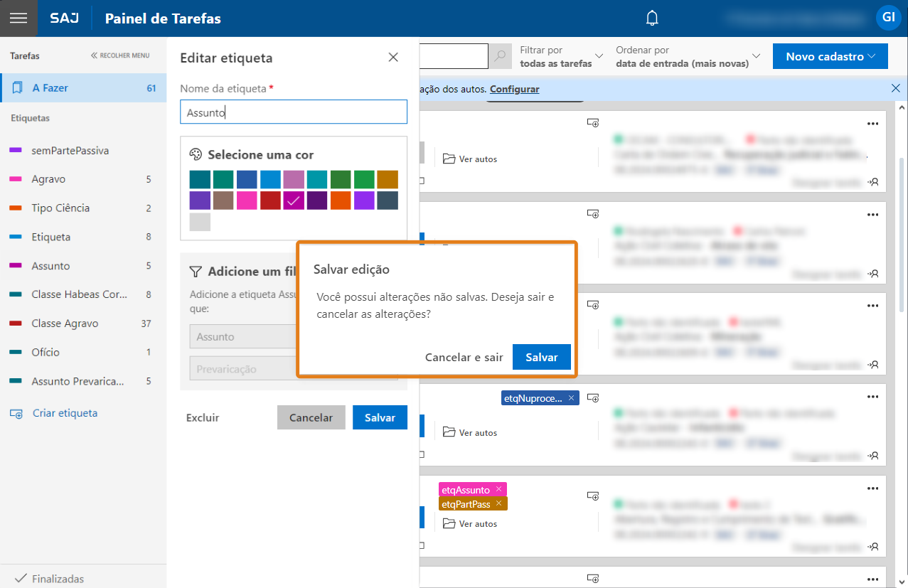Click Cancelar e sair in dialog
908x588 pixels.
(464, 358)
